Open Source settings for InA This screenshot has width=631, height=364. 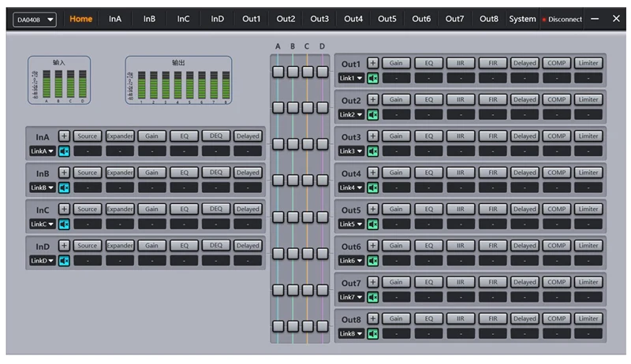point(88,136)
